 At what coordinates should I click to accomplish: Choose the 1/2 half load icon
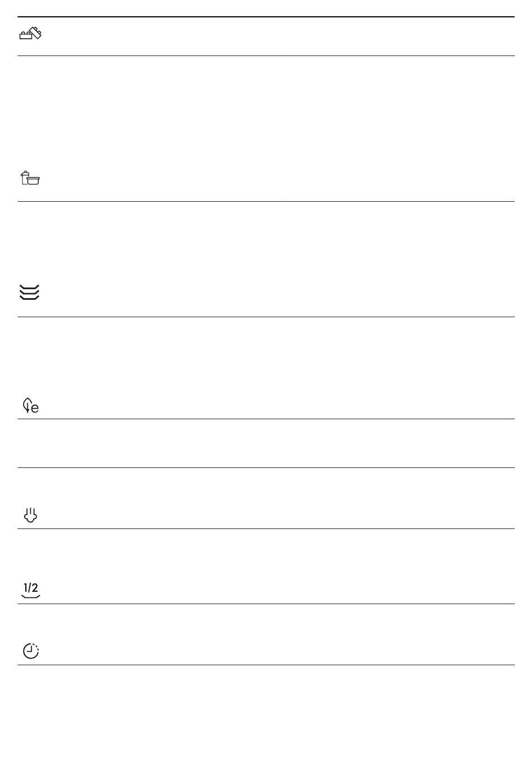click(x=30, y=591)
